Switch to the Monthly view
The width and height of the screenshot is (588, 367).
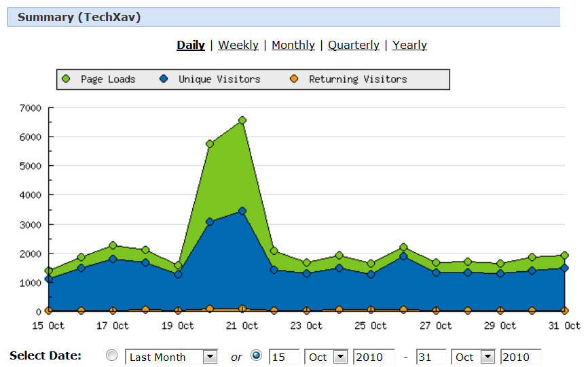(293, 45)
